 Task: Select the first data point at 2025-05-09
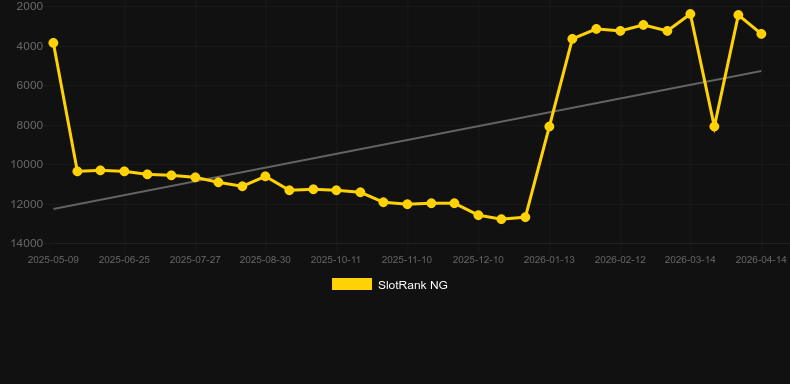click(x=53, y=43)
